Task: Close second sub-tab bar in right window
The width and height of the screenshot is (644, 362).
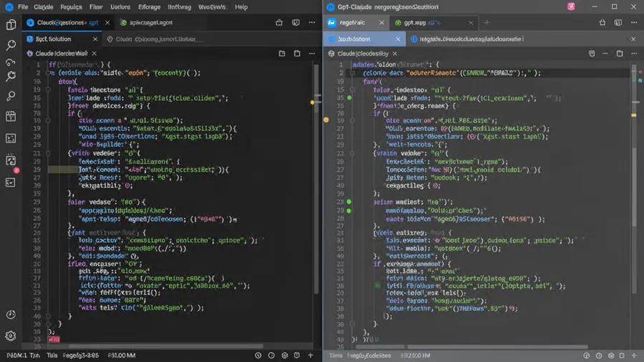Action: (x=633, y=39)
